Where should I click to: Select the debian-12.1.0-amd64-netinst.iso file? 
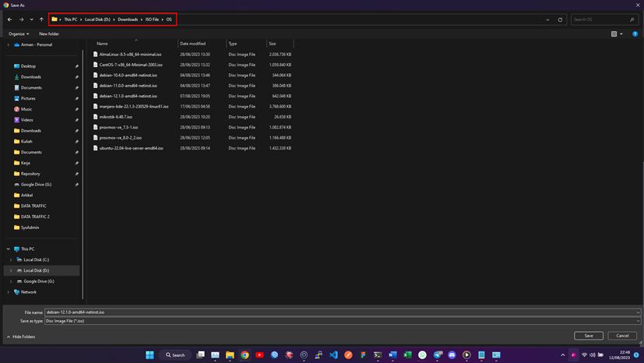point(128,96)
